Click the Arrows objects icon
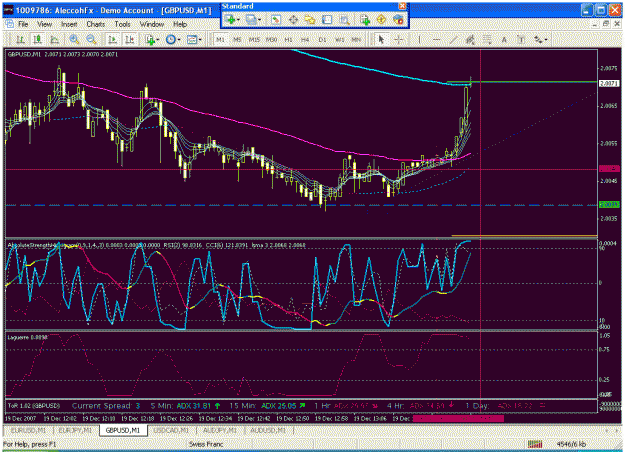625x452 pixels. (x=539, y=39)
